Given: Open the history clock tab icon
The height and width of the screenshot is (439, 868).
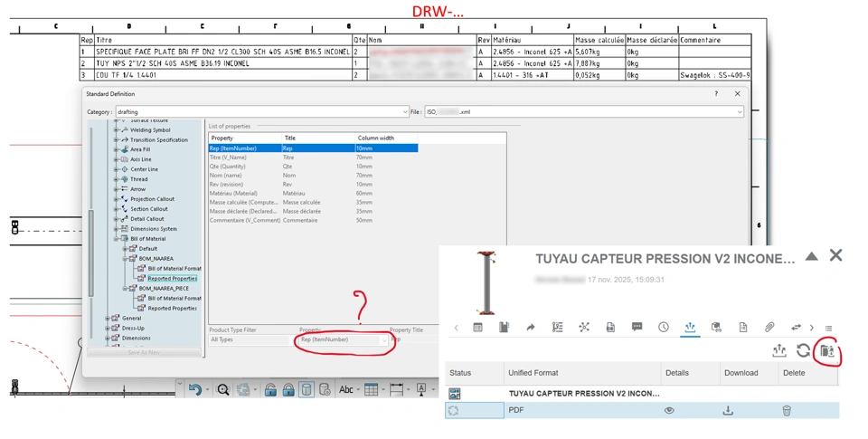Looking at the screenshot, I should click(x=663, y=328).
